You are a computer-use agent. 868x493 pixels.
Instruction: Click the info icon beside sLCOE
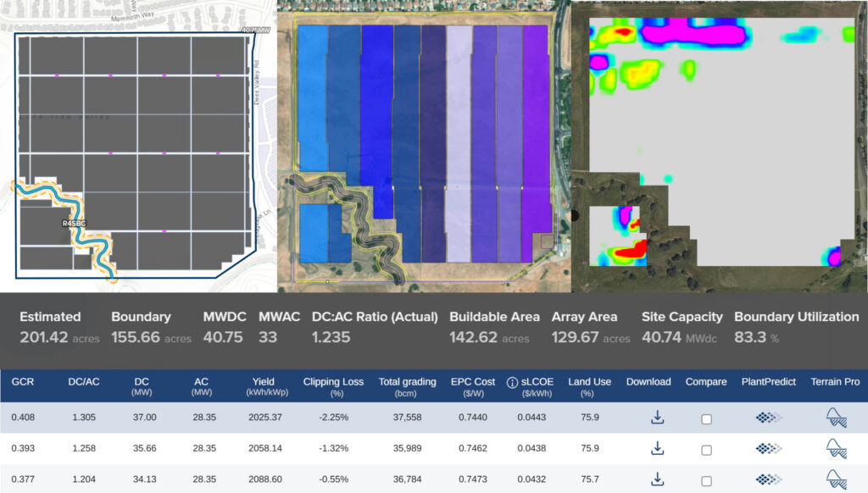(513, 382)
